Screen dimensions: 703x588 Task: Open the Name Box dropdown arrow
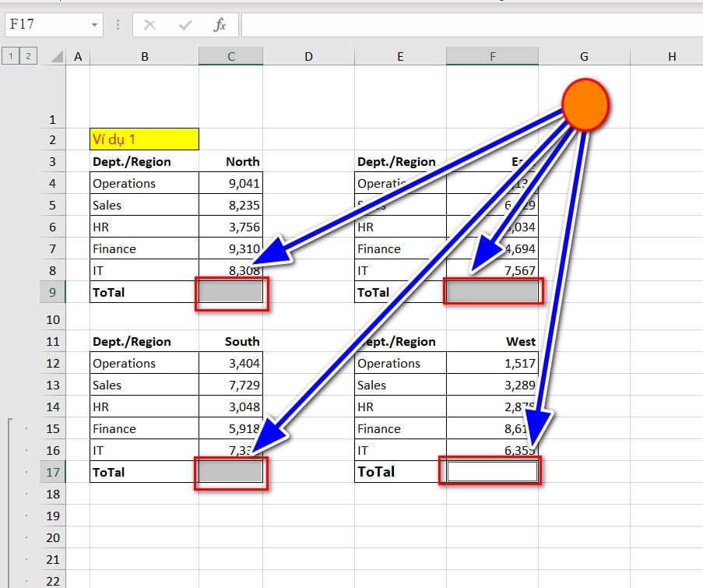tap(94, 25)
